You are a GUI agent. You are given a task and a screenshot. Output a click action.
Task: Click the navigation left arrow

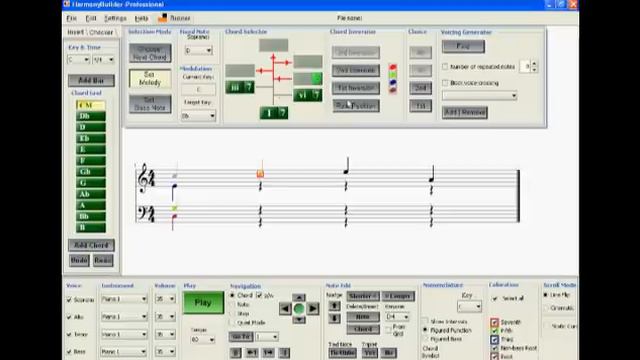(285, 309)
